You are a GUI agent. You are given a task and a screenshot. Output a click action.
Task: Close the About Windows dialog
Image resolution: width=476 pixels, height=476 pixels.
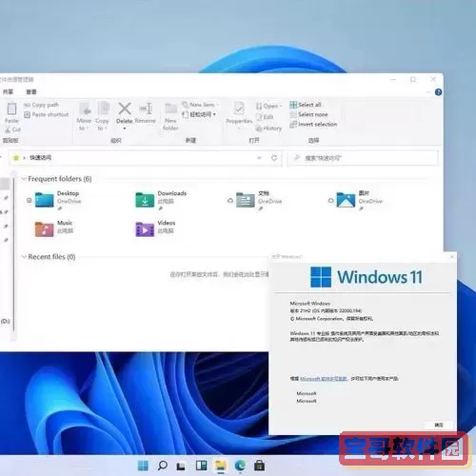452,256
